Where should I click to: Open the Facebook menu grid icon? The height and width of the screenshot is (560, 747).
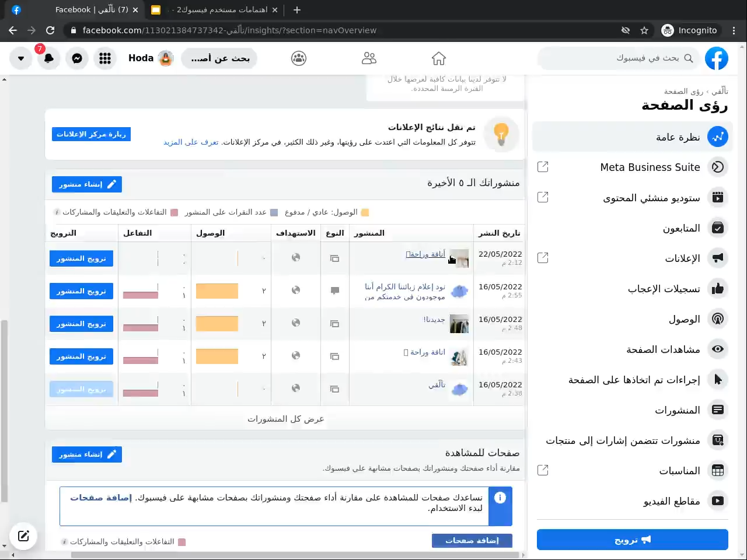click(105, 58)
